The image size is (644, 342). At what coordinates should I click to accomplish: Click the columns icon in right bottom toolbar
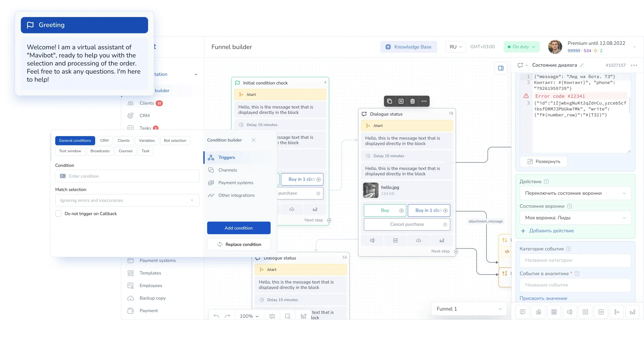coord(585,312)
